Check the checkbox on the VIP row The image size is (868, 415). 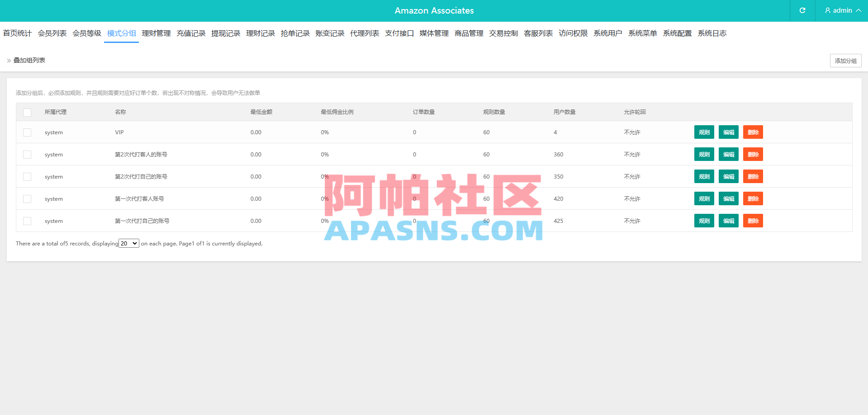pos(27,132)
